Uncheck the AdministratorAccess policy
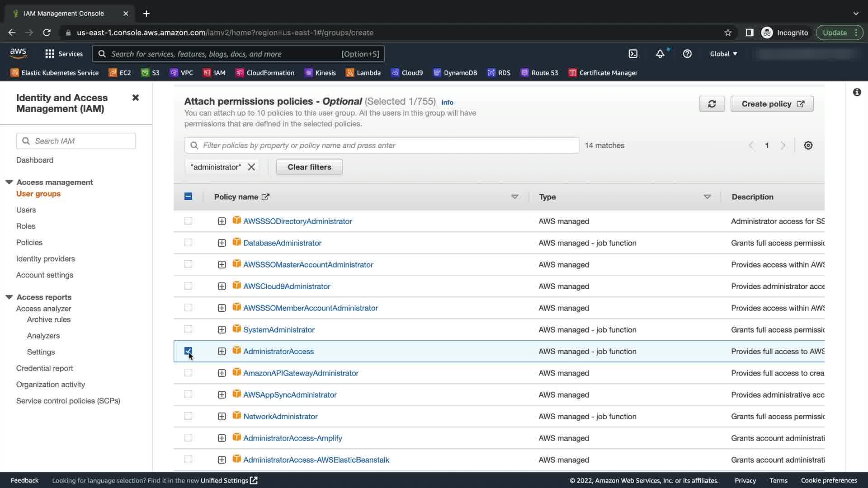Image resolution: width=868 pixels, height=488 pixels. point(188,351)
